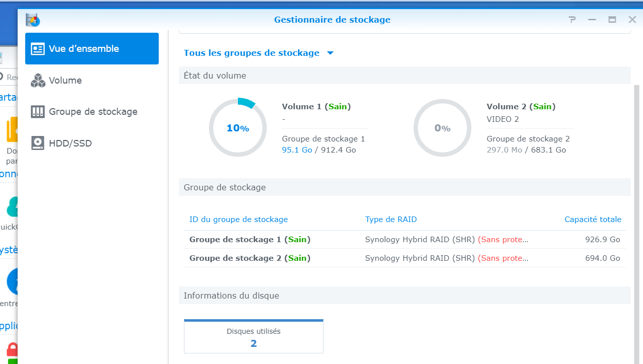Open the help question mark button

[572, 20]
